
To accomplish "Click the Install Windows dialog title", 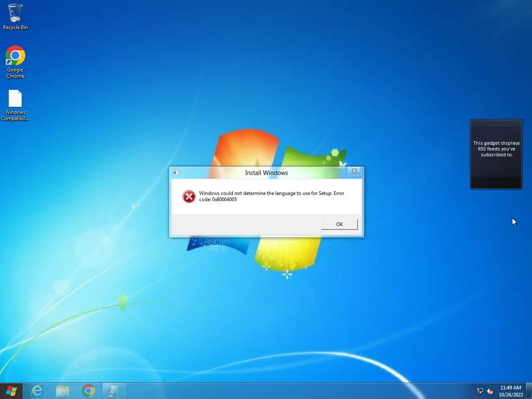I will click(x=266, y=173).
